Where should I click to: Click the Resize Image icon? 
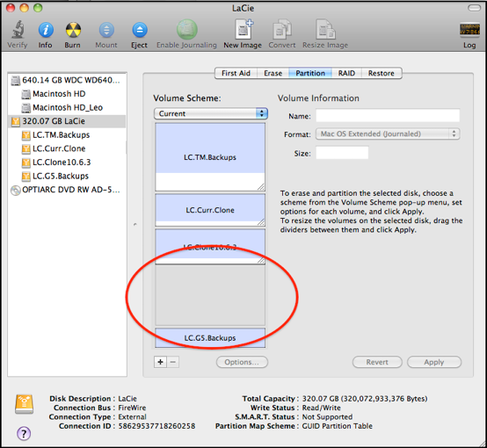[325, 30]
